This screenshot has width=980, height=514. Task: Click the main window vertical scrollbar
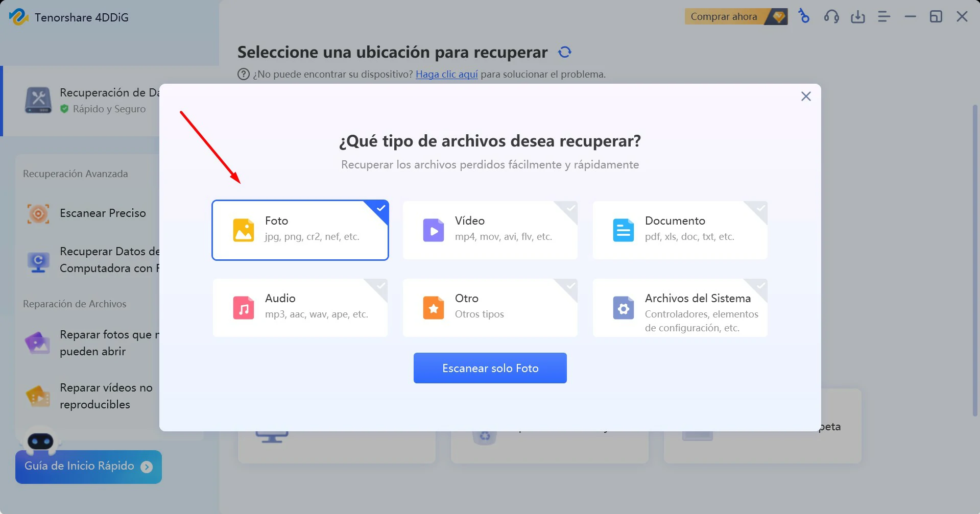pos(975,260)
